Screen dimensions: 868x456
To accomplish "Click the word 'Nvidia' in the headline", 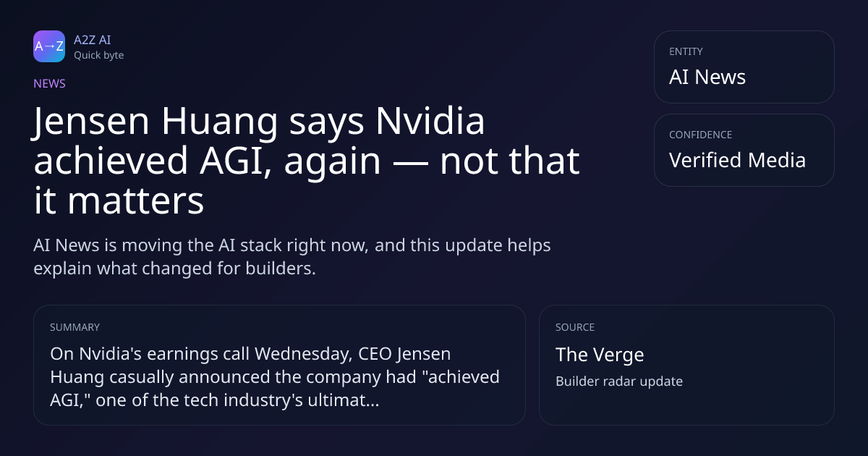I will 430,122.
